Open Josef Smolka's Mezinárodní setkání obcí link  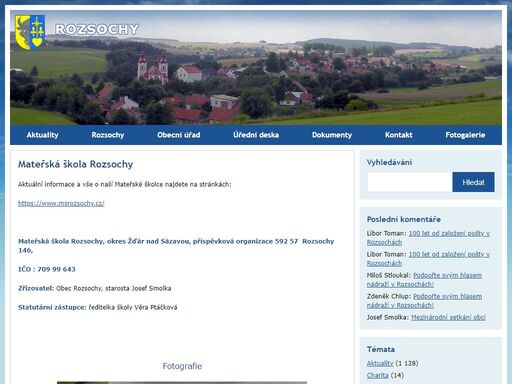click(x=448, y=317)
